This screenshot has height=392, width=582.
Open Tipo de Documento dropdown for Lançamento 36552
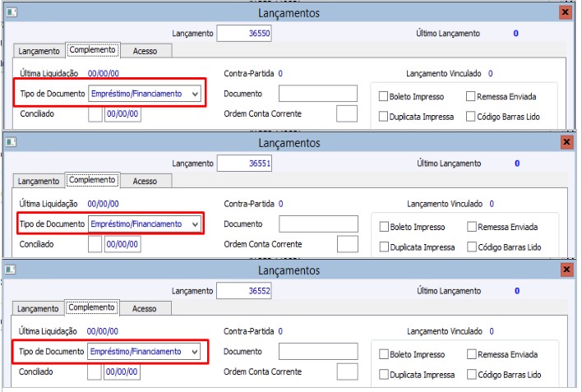(x=195, y=352)
